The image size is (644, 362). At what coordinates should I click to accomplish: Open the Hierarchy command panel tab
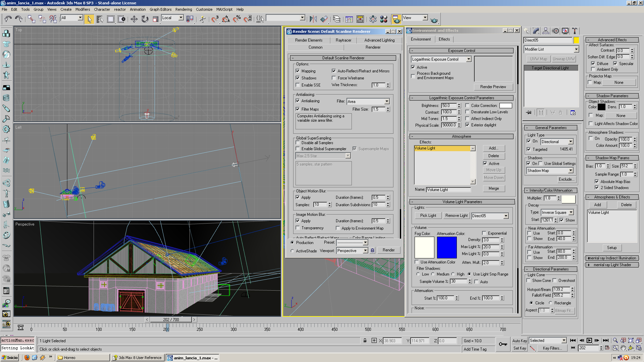click(546, 31)
